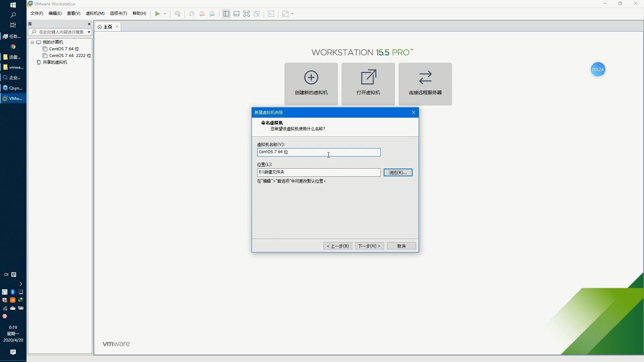The image size is (644, 362).
Task: Take a snapshot using the clock-plus icon
Action: point(192,14)
